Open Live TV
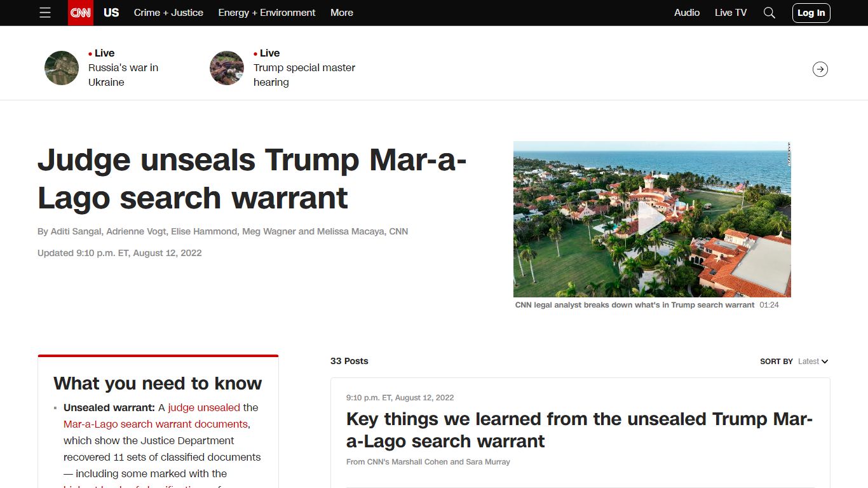The width and height of the screenshot is (868, 488). pos(731,13)
